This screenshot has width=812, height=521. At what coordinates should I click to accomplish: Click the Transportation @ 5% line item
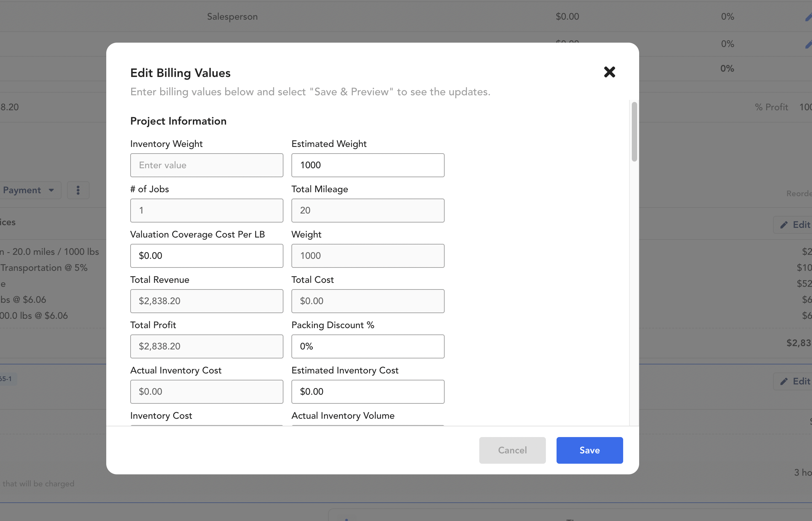[x=44, y=267]
